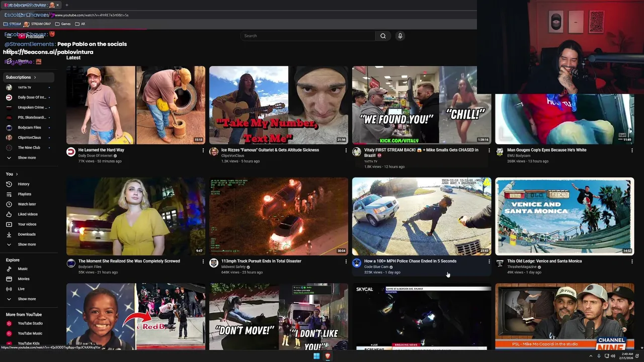644x362 pixels.
Task: Click ThrasherMagazine channel name
Action: (522, 267)
